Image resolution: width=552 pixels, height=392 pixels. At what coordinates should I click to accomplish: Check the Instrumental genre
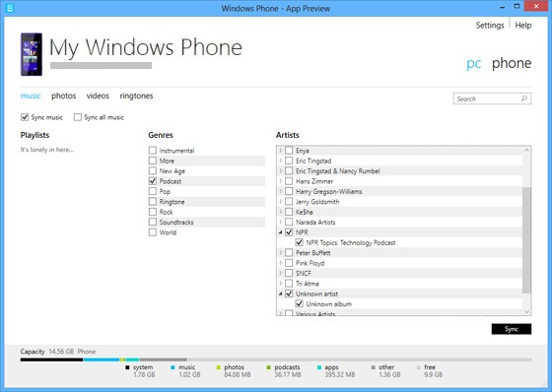(x=153, y=151)
